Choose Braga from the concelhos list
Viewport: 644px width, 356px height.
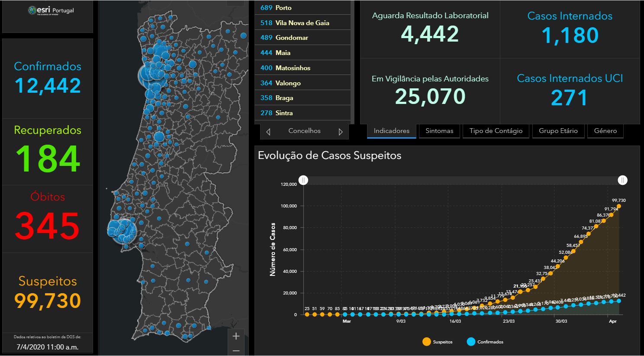tap(303, 98)
